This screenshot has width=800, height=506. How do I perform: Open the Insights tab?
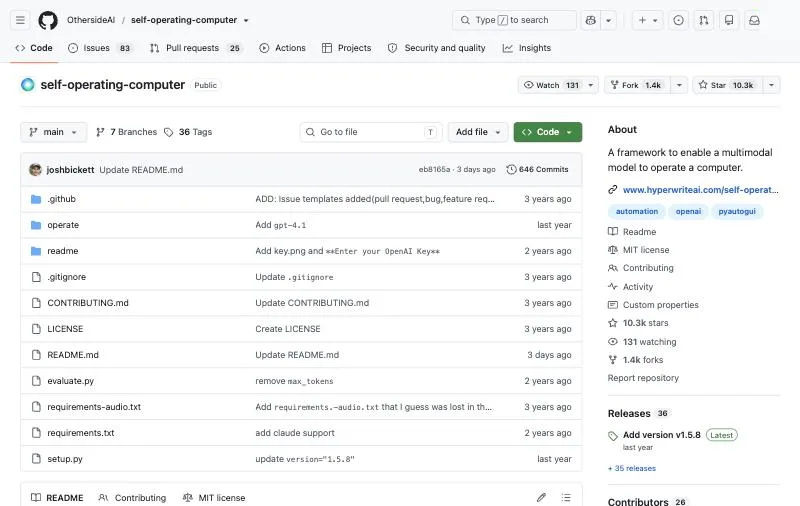527,48
